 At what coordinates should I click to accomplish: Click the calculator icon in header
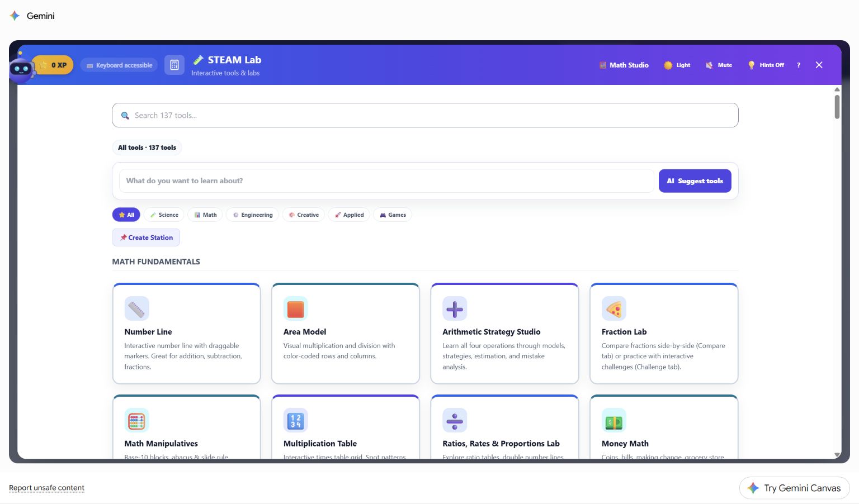click(174, 65)
